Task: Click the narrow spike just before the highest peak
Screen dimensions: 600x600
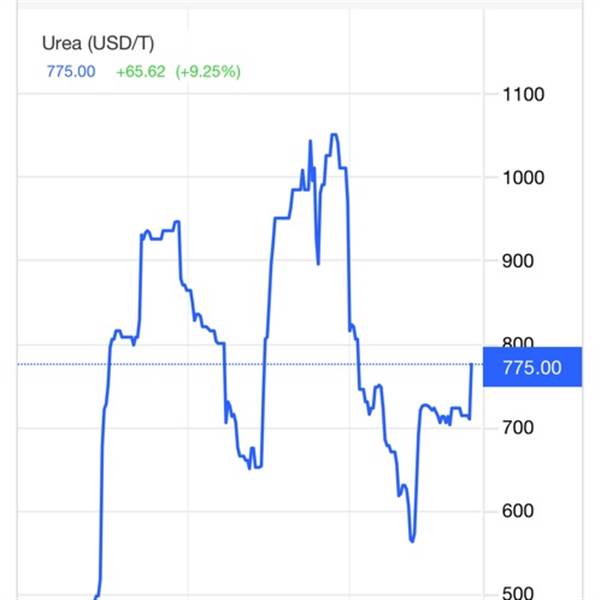Action: pyautogui.click(x=310, y=141)
